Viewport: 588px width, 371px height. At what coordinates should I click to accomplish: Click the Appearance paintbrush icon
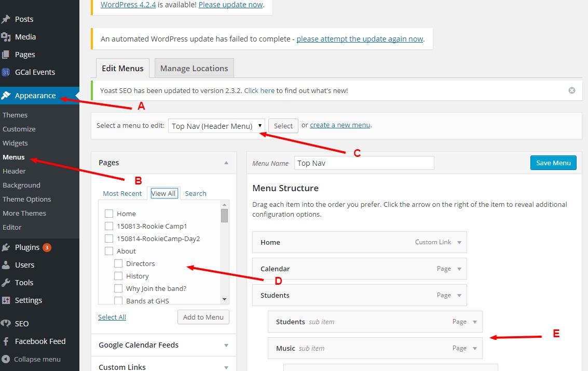tap(6, 96)
